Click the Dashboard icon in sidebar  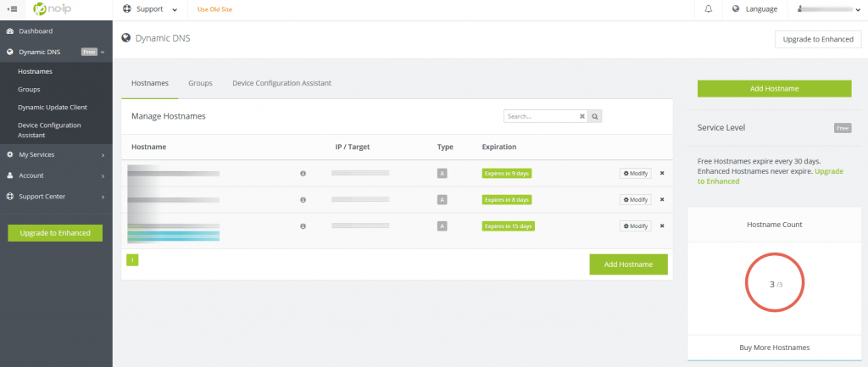(x=10, y=31)
